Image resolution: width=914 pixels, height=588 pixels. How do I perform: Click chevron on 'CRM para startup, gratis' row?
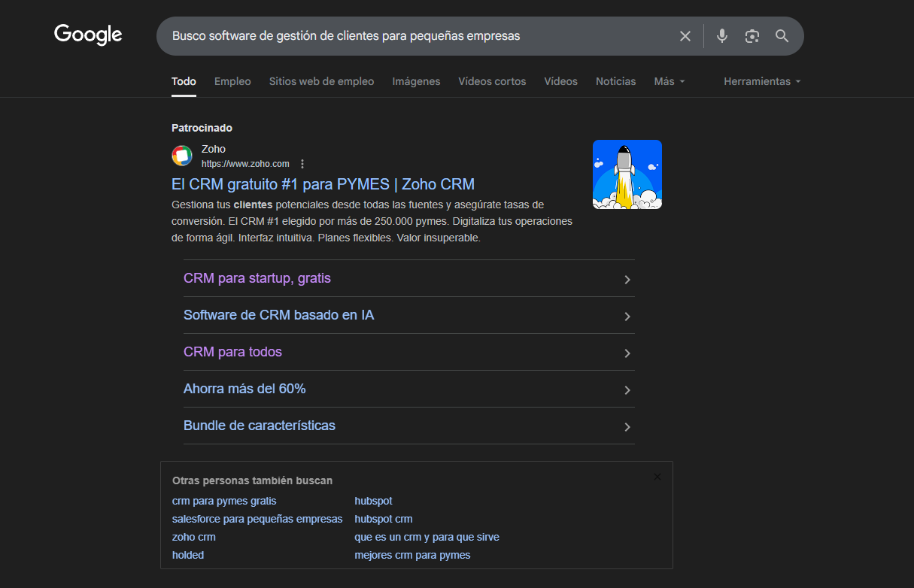(x=627, y=280)
